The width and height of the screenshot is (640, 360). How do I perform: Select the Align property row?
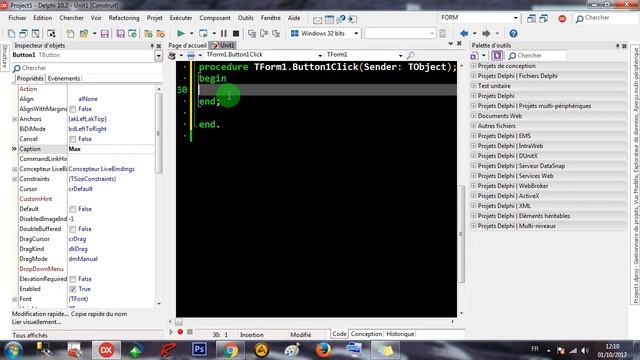87,99
